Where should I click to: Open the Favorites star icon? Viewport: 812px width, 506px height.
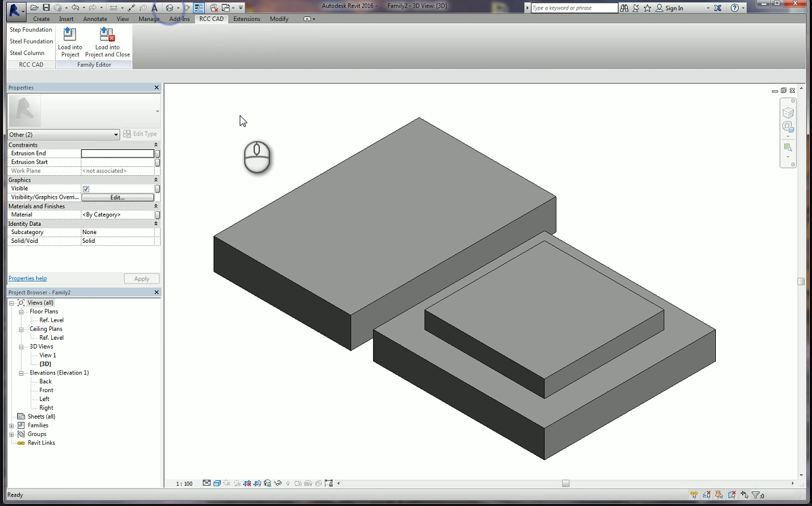pos(648,8)
